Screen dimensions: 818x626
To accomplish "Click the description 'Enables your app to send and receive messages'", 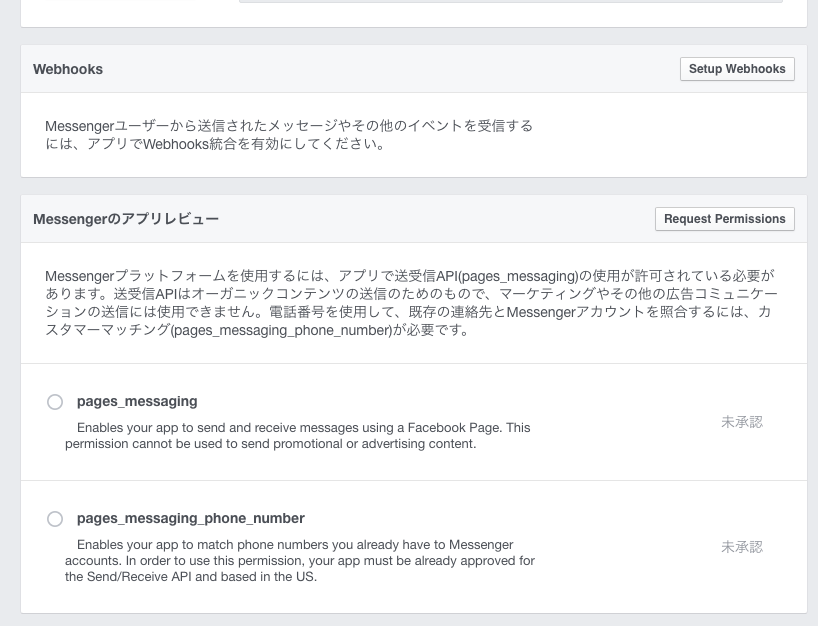I will (298, 436).
